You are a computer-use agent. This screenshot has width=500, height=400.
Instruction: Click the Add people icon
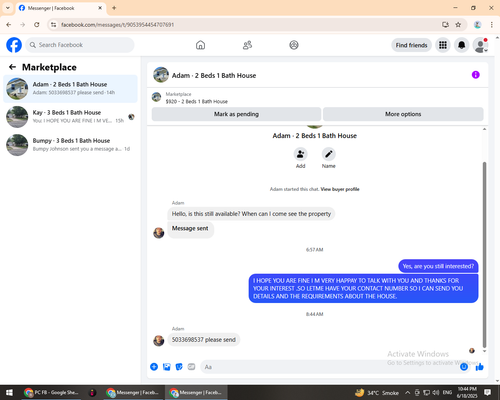pyautogui.click(x=300, y=154)
